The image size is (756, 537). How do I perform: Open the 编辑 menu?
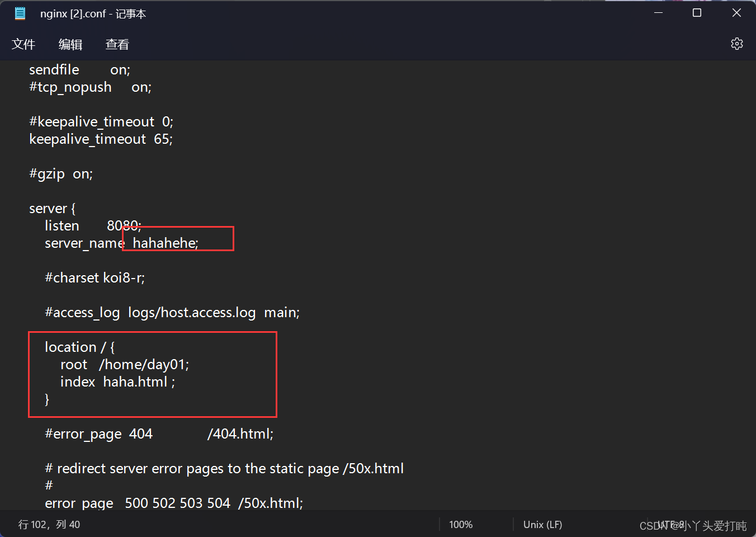tap(70, 44)
